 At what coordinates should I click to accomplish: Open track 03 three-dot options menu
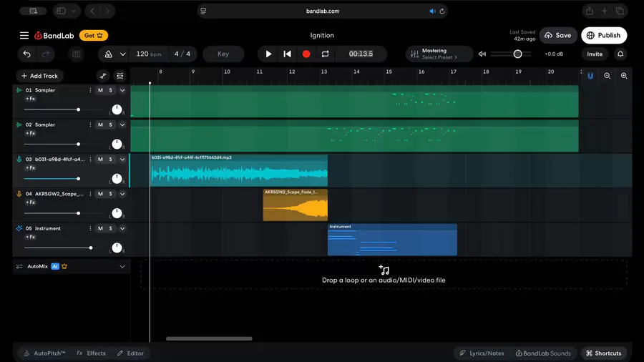(x=90, y=160)
